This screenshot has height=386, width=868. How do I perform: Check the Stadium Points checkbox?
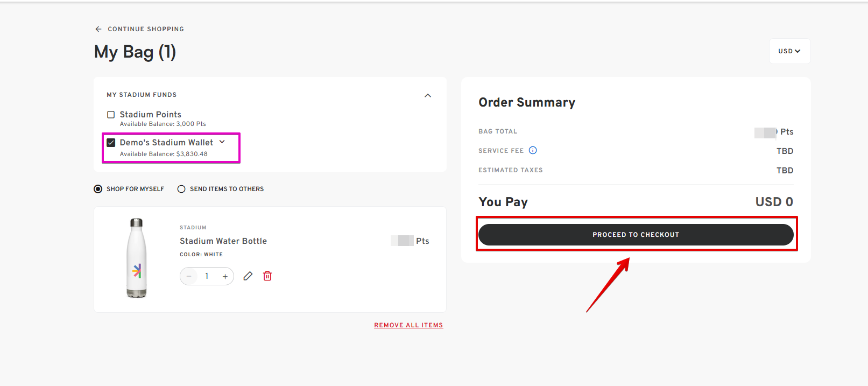tap(111, 115)
